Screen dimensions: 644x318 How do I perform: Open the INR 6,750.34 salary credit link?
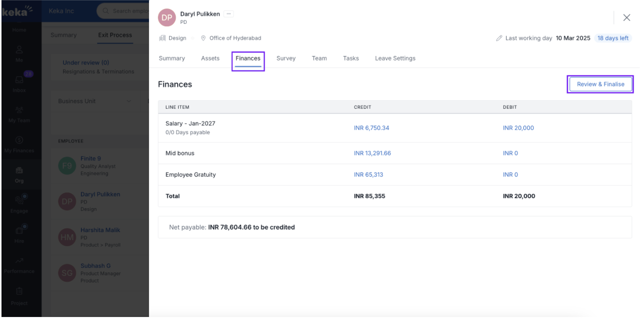click(x=371, y=128)
